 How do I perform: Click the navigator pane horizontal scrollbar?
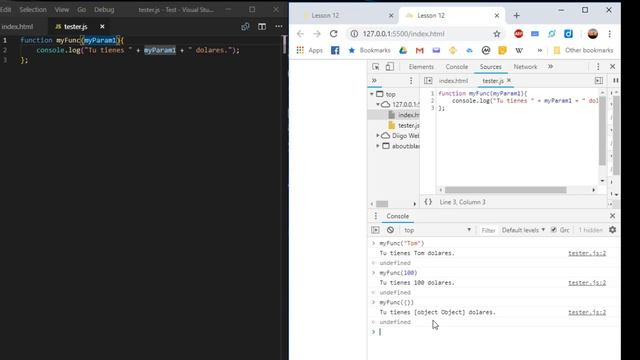[x=382, y=204]
